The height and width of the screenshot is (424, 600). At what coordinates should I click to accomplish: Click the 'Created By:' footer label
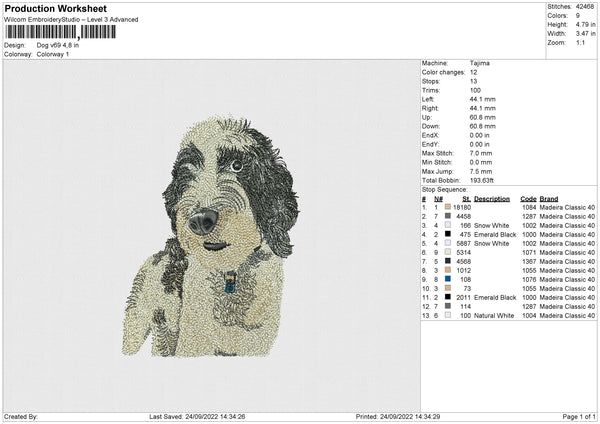(21, 417)
